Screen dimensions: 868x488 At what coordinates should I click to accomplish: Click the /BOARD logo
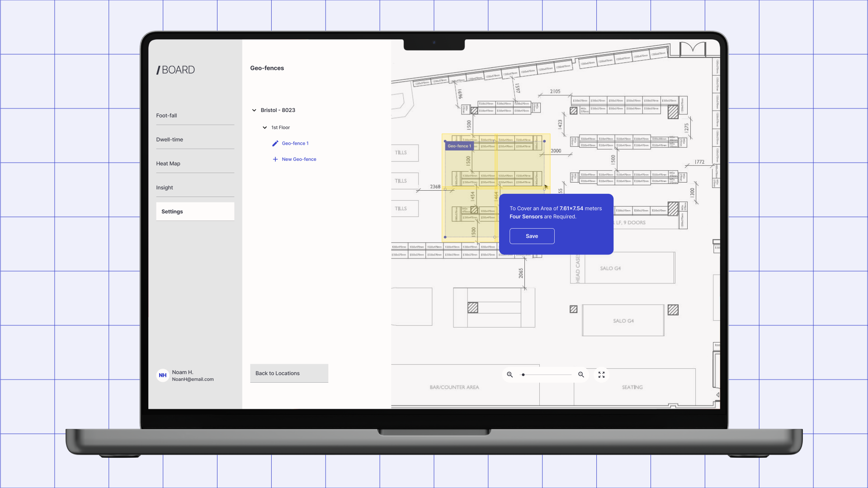pos(175,70)
